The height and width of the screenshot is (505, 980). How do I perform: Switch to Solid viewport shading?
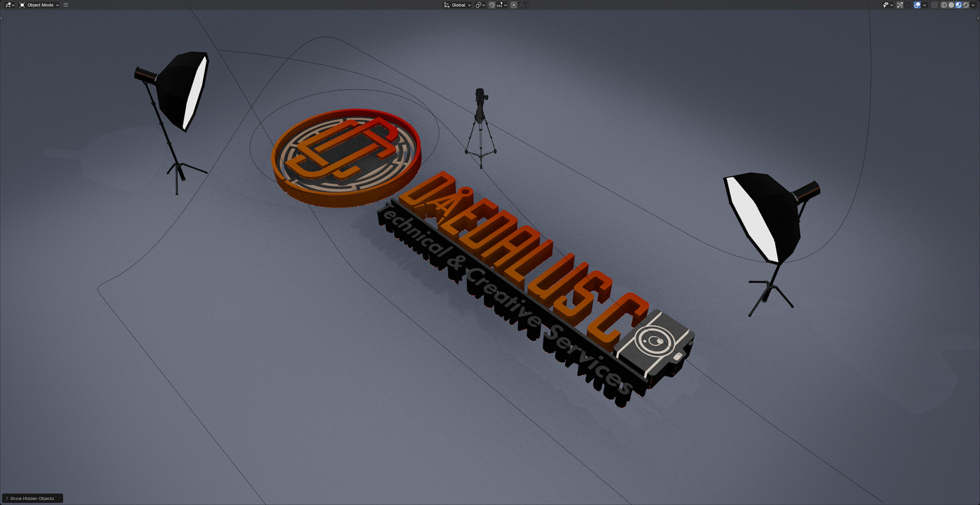(951, 5)
